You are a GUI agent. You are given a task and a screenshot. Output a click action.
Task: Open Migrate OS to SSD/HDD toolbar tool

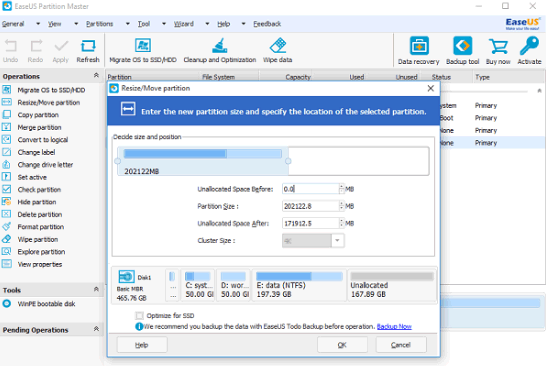(x=143, y=51)
